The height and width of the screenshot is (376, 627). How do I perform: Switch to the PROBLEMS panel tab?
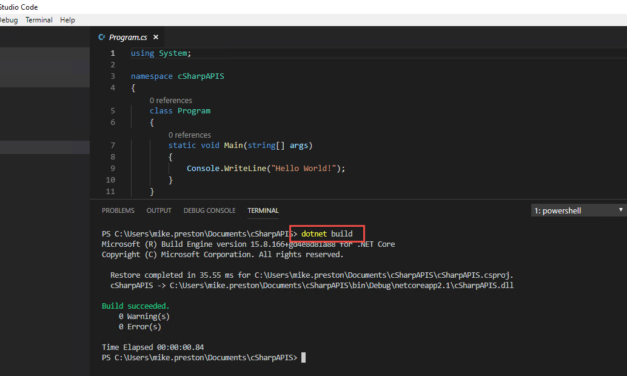click(x=118, y=210)
